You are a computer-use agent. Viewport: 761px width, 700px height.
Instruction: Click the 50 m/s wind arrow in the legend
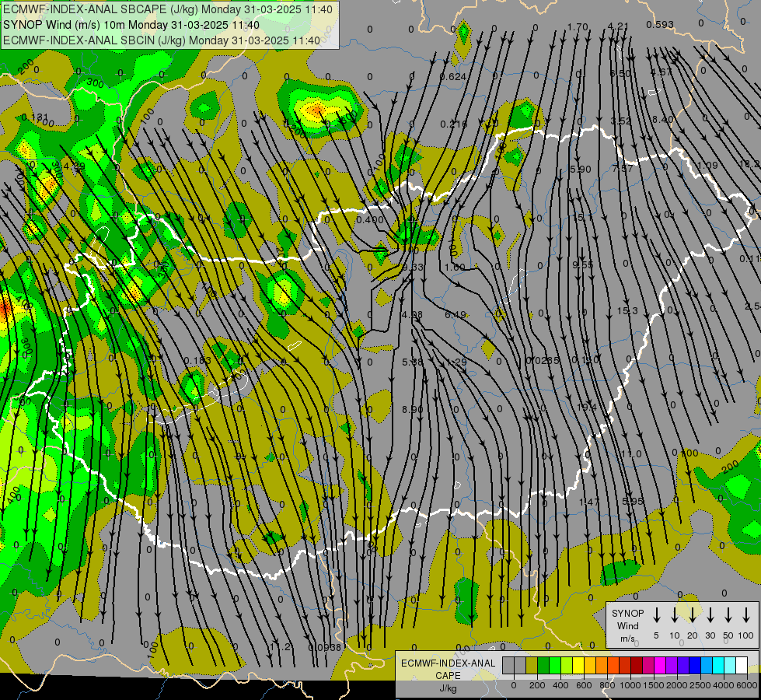[x=728, y=615]
